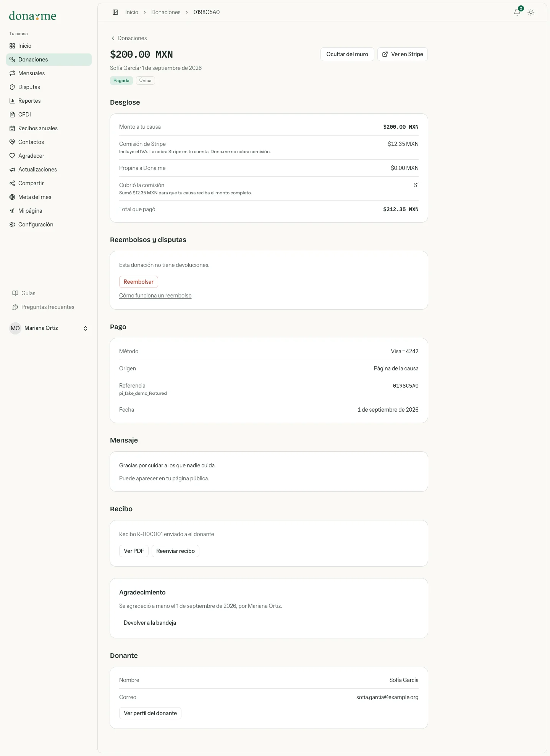The width and height of the screenshot is (550, 756).
Task: Click the MO avatar for Mariana Ortiz
Action: (x=15, y=328)
